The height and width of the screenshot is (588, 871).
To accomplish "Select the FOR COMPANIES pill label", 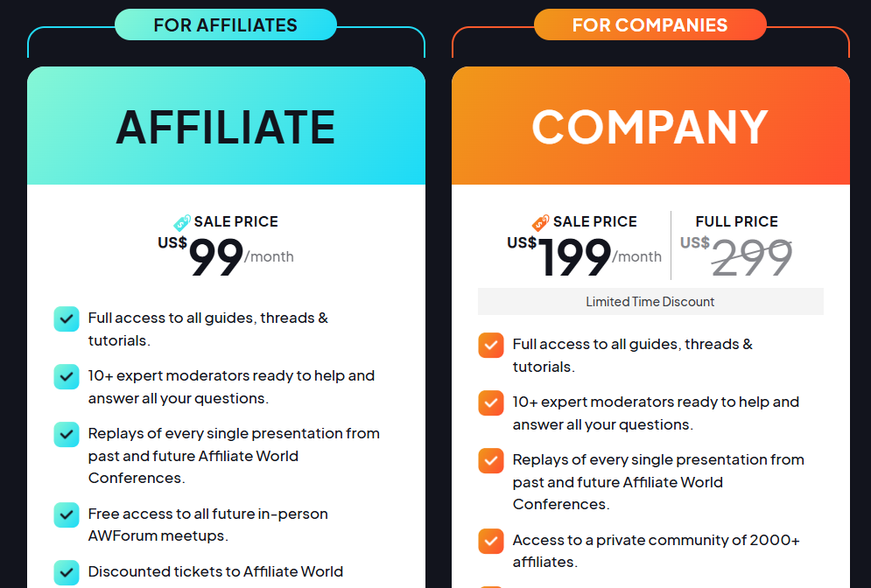I will pos(650,25).
